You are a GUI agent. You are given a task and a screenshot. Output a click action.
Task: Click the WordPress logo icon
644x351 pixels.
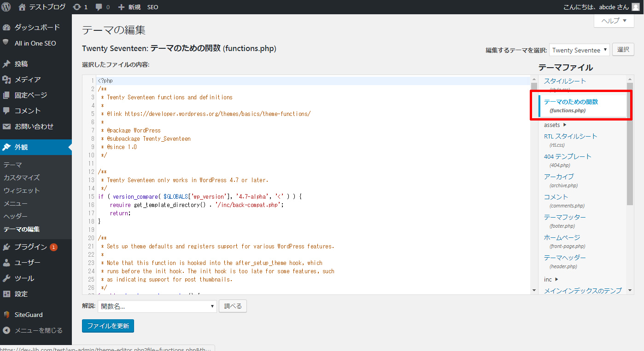[x=6, y=7]
